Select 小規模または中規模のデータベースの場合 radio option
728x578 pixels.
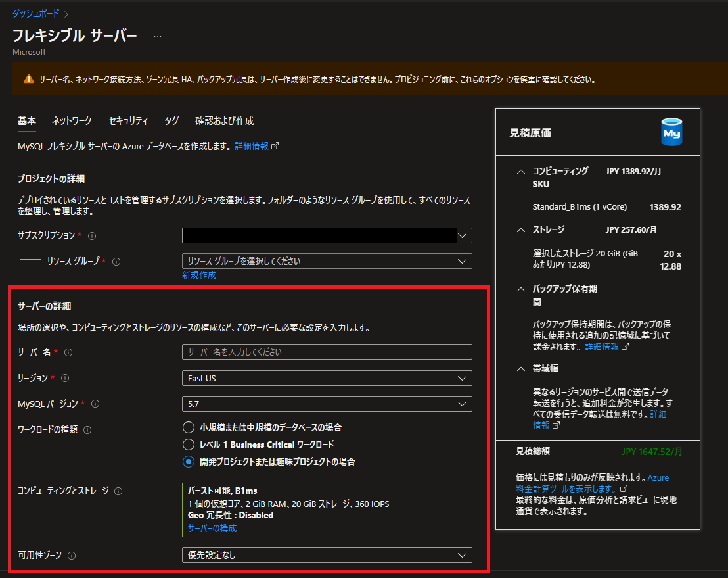coord(189,427)
